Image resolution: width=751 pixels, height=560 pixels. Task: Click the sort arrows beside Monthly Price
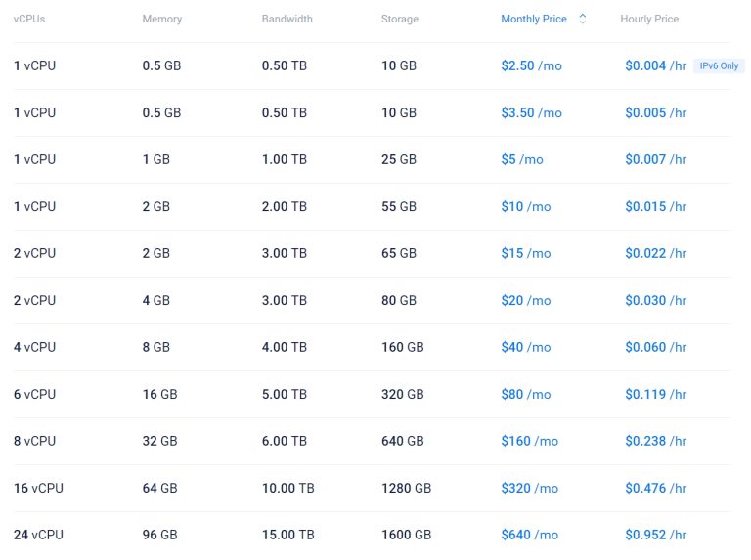click(583, 19)
